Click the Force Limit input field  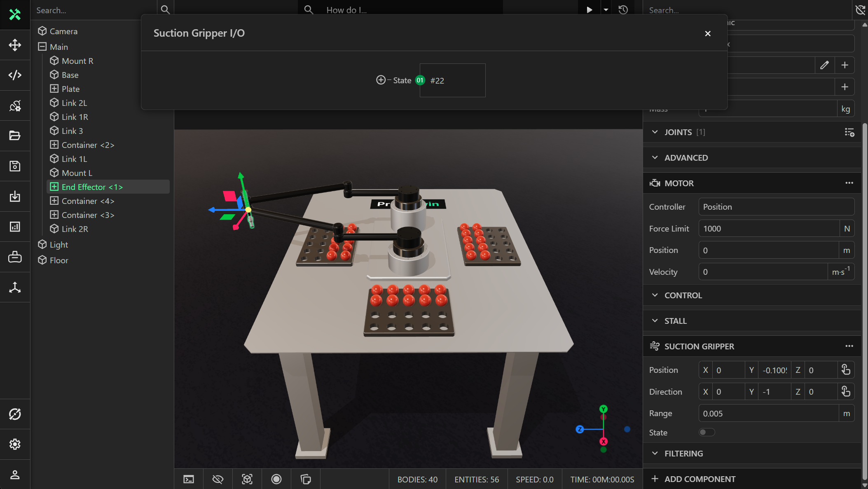click(x=769, y=229)
